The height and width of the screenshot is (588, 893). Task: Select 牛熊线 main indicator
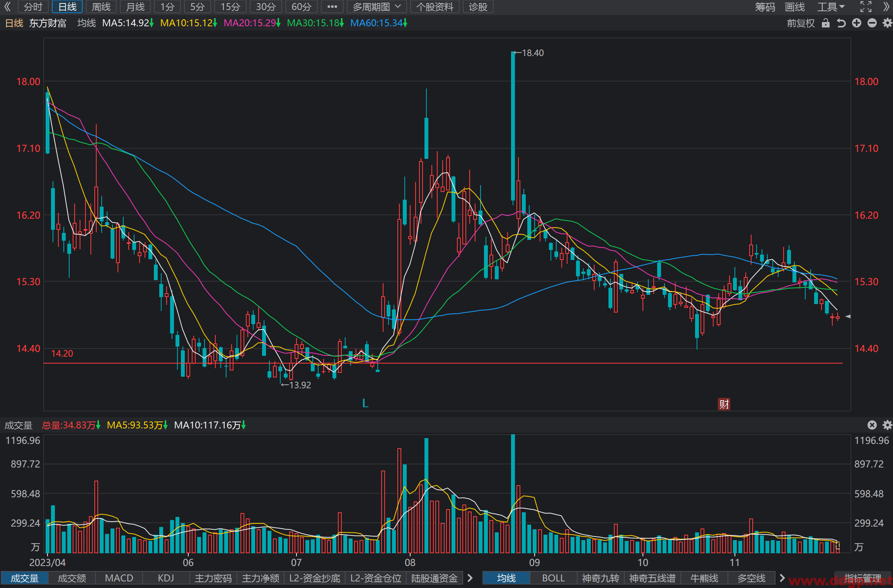(x=704, y=578)
